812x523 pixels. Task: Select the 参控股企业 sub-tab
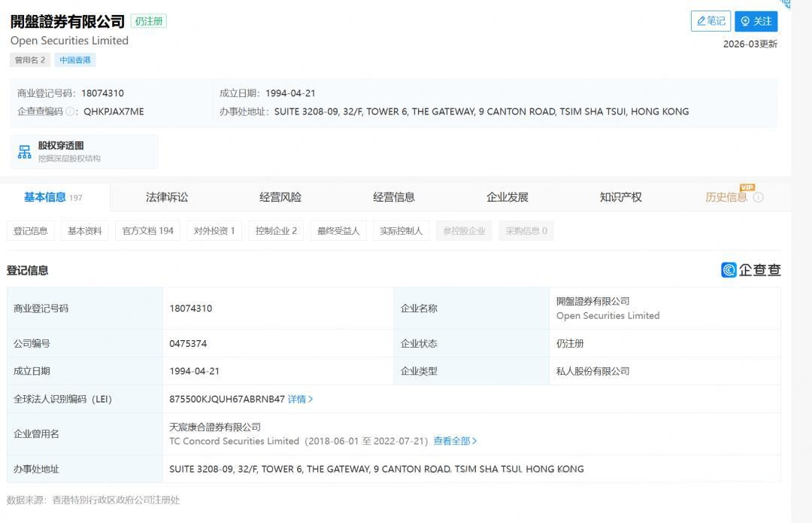click(464, 231)
